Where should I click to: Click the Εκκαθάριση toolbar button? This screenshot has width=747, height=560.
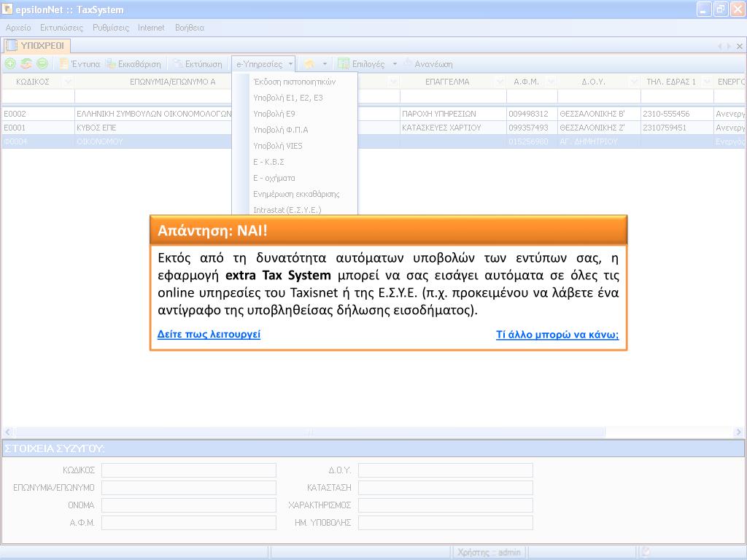(x=133, y=64)
